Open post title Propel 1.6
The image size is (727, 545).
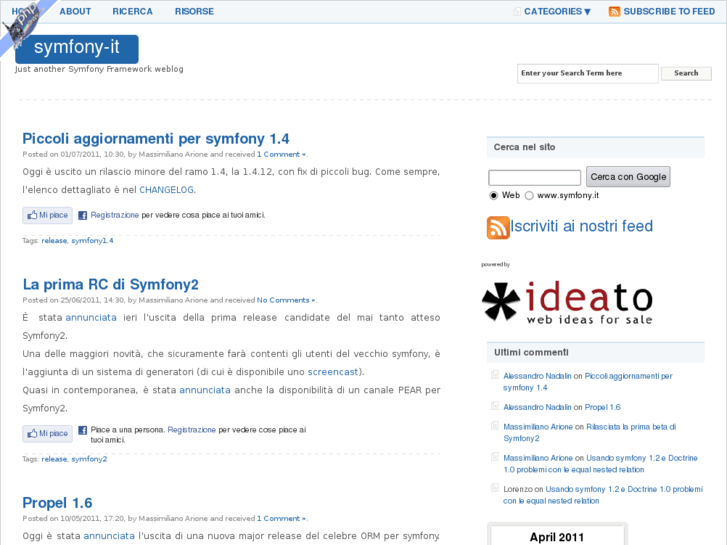coord(57,503)
